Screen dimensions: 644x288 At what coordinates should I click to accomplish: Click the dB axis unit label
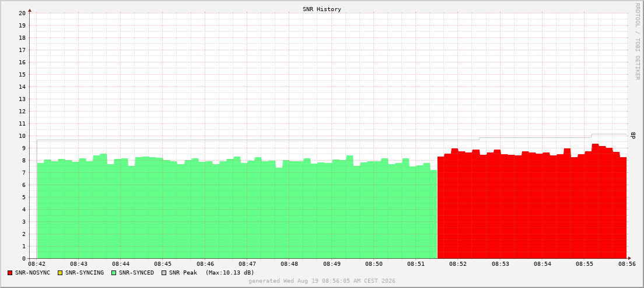point(633,136)
